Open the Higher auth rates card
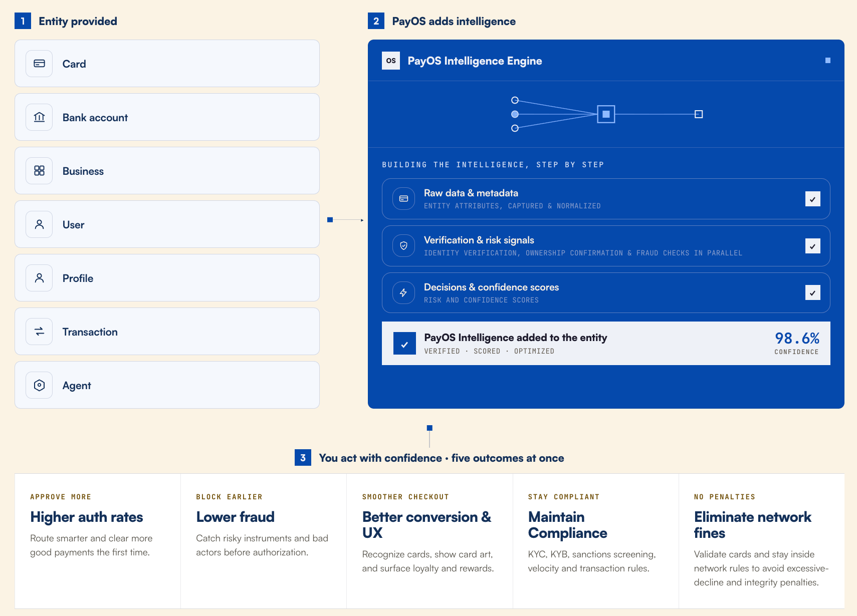The width and height of the screenshot is (857, 616). tap(98, 541)
